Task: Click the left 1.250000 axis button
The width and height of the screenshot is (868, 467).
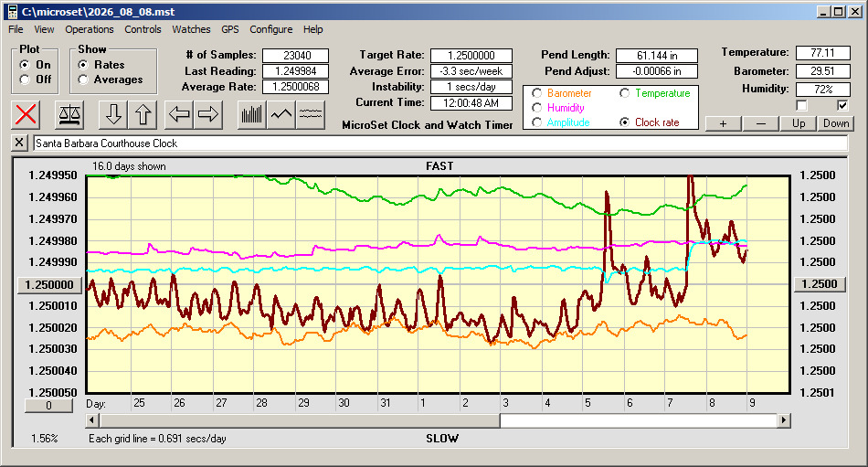Action: pyautogui.click(x=49, y=285)
